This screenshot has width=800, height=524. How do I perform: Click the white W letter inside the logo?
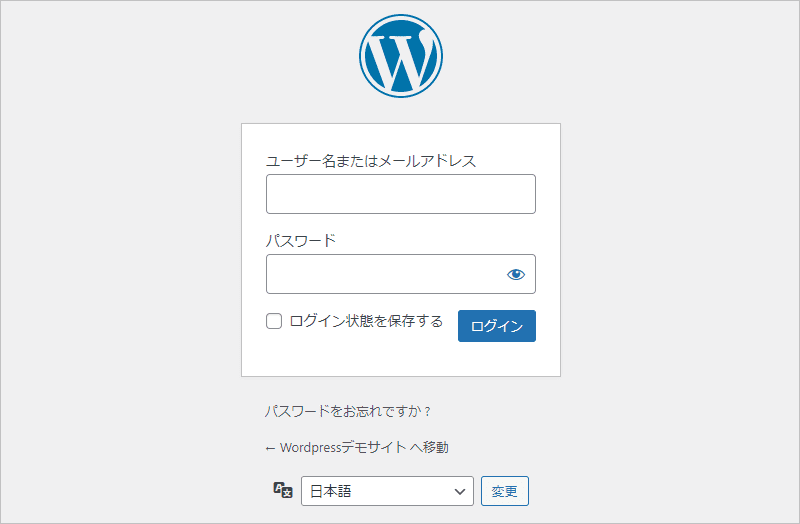[x=401, y=60]
